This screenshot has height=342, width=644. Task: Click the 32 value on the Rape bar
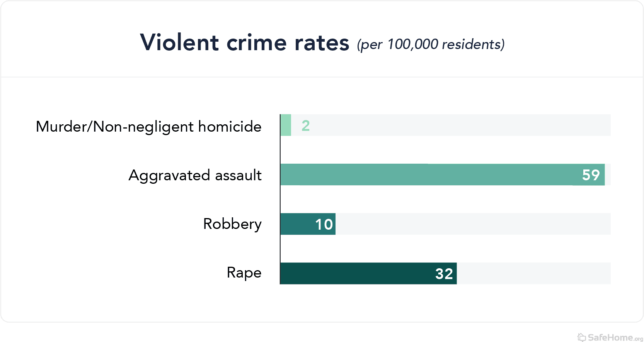(444, 274)
